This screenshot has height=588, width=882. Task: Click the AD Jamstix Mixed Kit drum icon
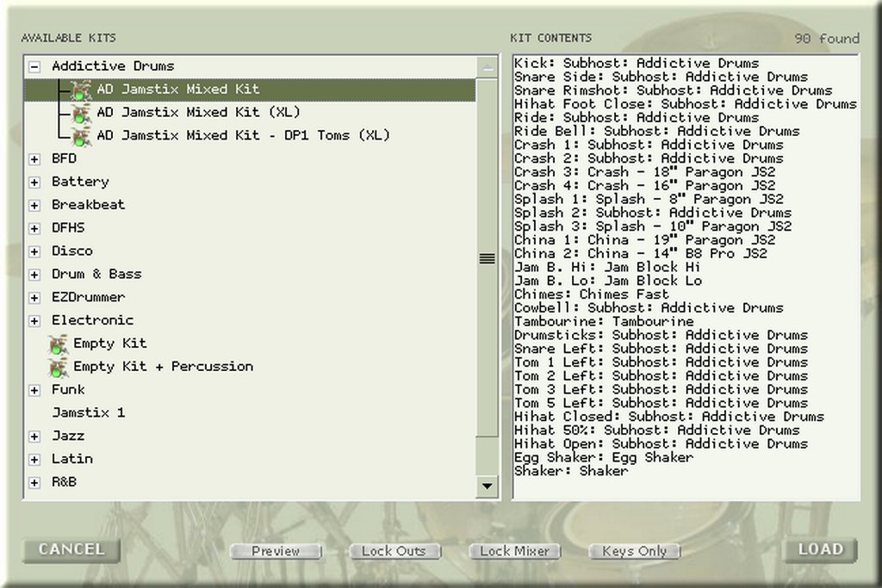(81, 90)
